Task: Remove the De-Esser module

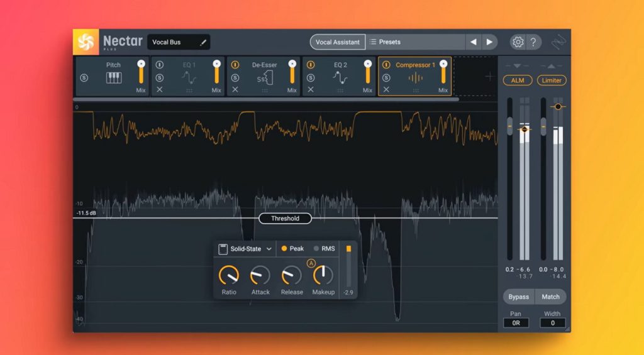Action: point(235,89)
